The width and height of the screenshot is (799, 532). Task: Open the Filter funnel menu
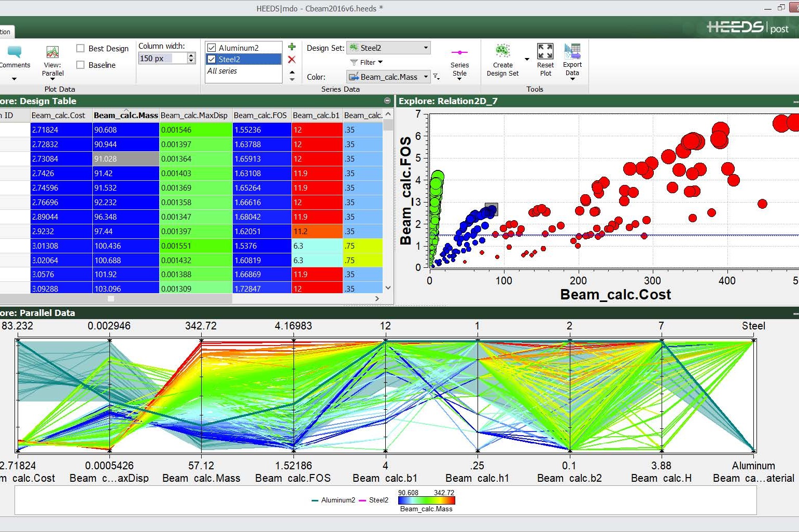(x=367, y=62)
